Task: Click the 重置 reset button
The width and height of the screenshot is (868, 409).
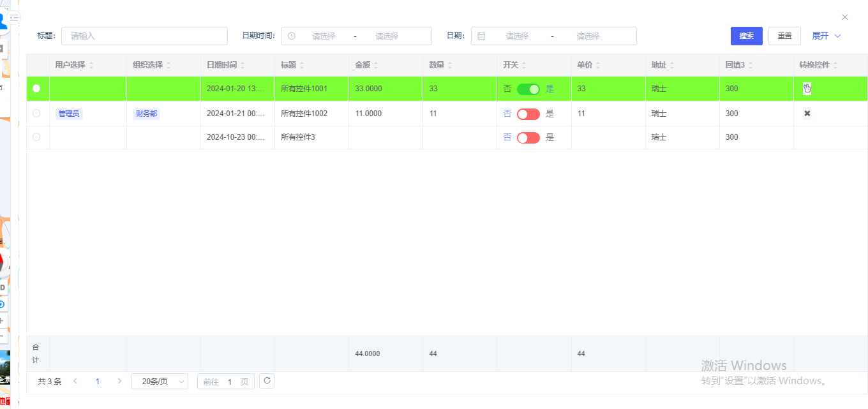Action: click(784, 36)
